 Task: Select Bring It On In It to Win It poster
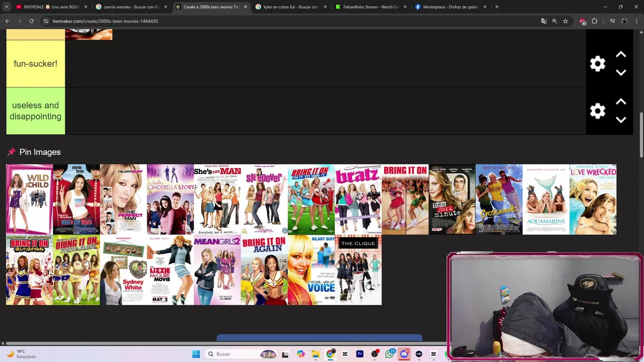click(x=311, y=199)
